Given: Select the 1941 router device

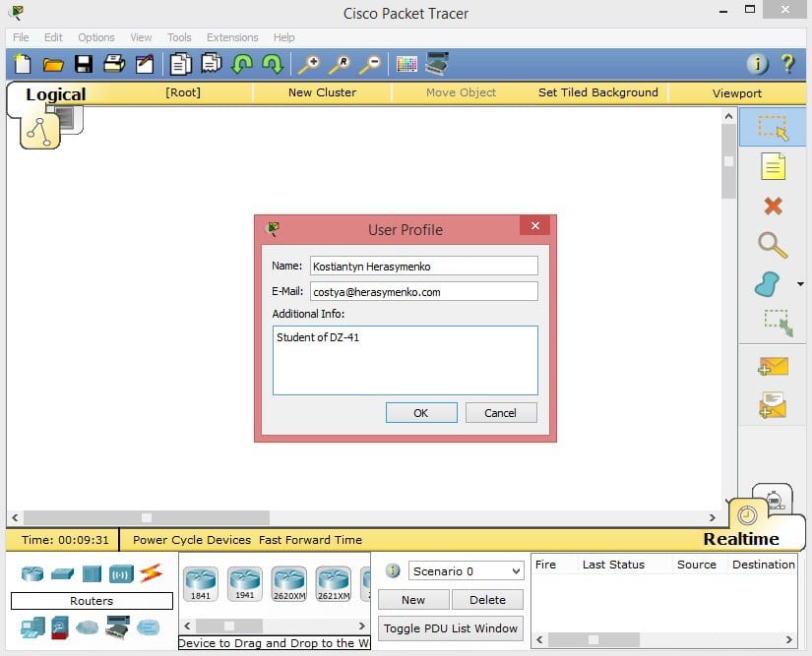Looking at the screenshot, I should point(245,583).
